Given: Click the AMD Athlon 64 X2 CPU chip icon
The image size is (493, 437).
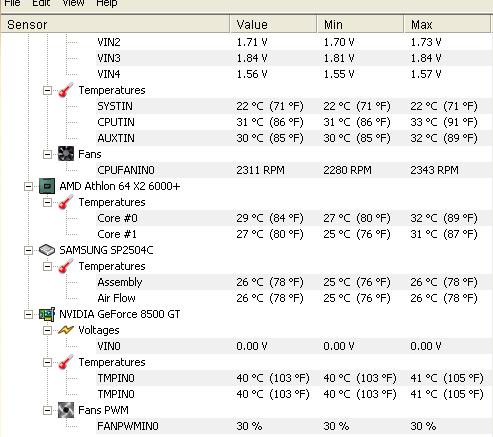Looking at the screenshot, I should pos(47,186).
